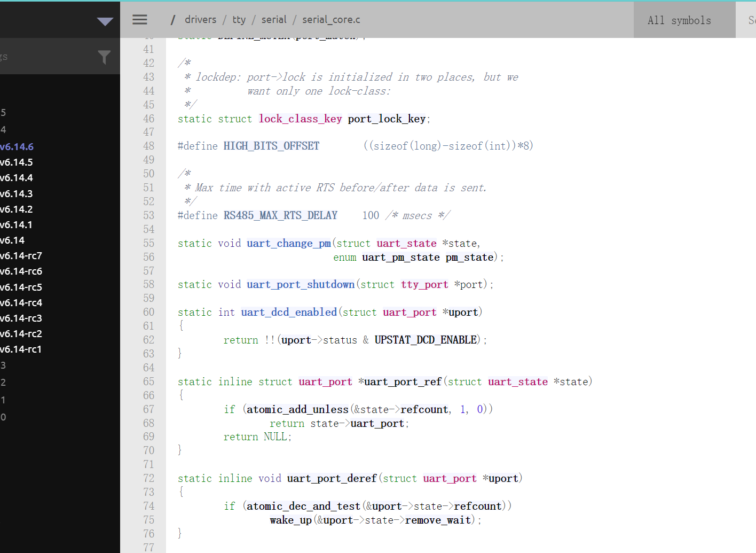Select version v6.14-rc1
The height and width of the screenshot is (553, 756).
21,349
